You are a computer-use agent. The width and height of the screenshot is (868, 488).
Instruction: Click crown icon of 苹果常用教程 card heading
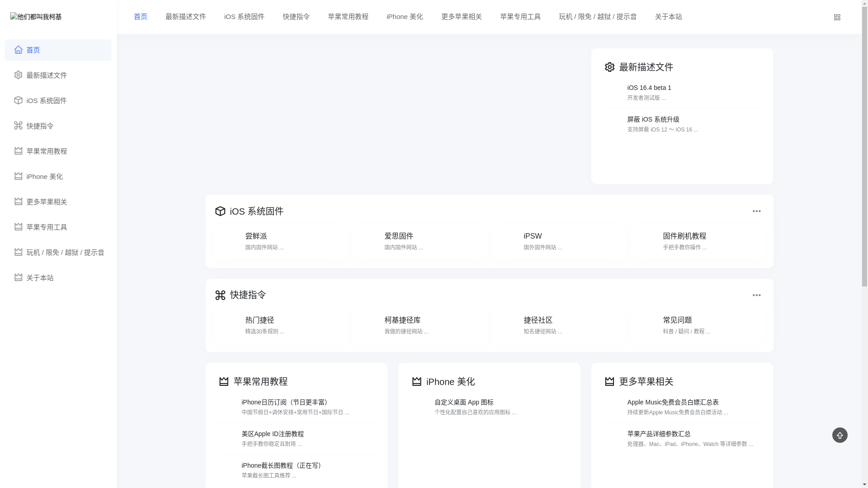pyautogui.click(x=224, y=381)
